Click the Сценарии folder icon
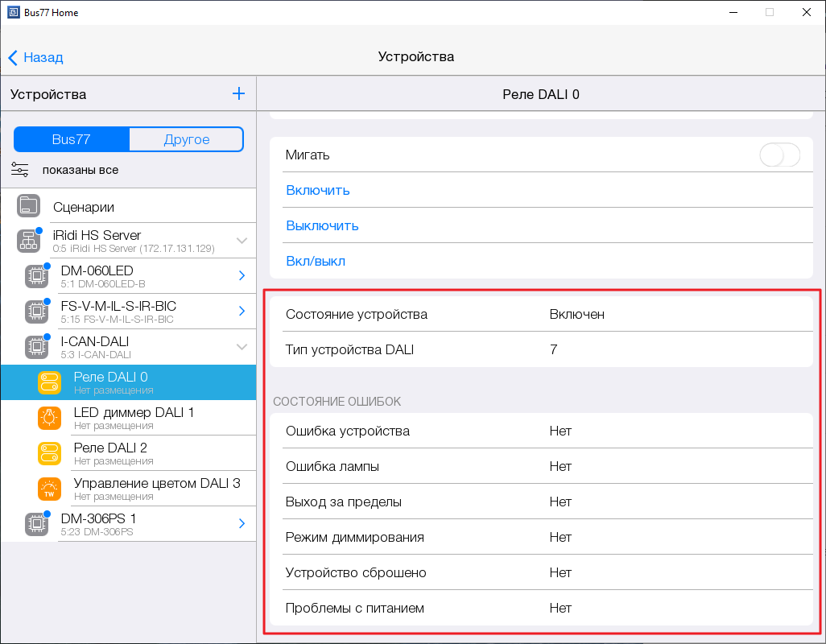 click(x=29, y=206)
